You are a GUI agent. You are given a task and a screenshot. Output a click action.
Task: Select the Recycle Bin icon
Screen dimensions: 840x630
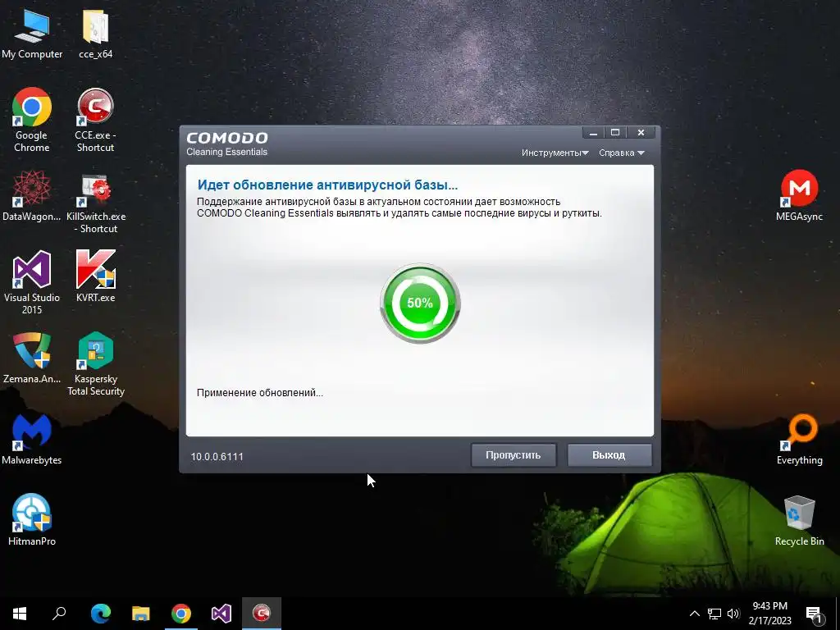tap(799, 521)
